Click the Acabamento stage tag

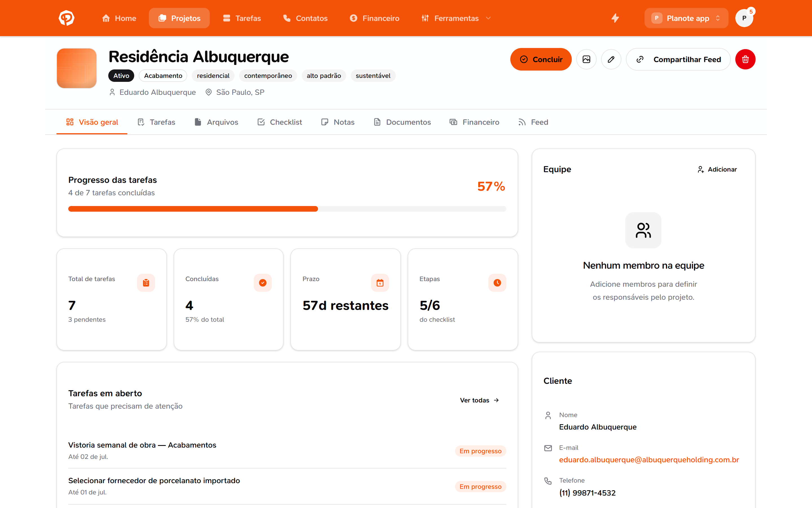coord(163,76)
